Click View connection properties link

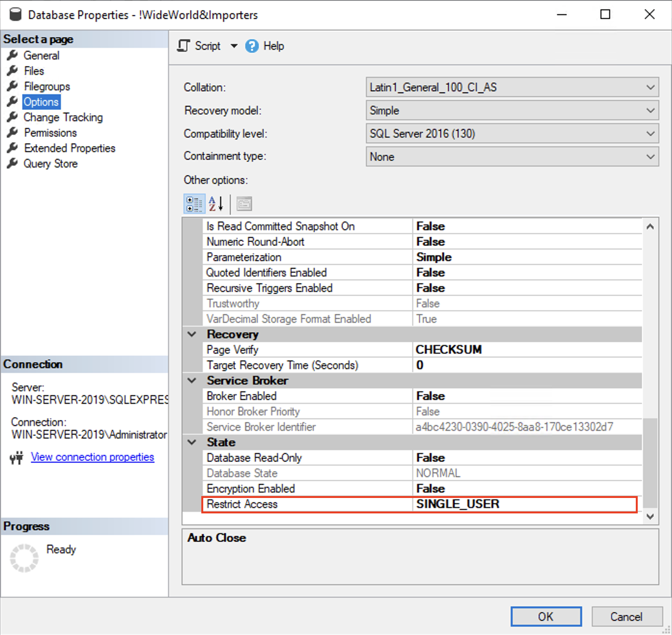click(x=93, y=457)
